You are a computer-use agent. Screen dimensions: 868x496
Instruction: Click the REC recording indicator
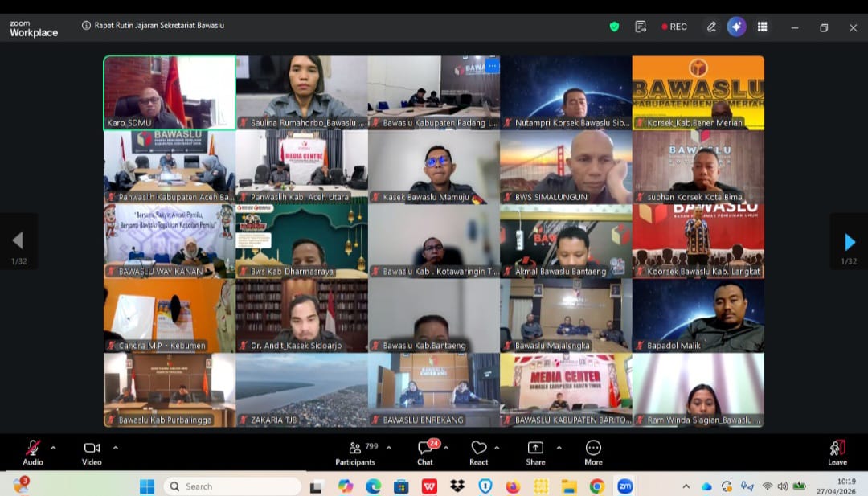[x=674, y=27]
